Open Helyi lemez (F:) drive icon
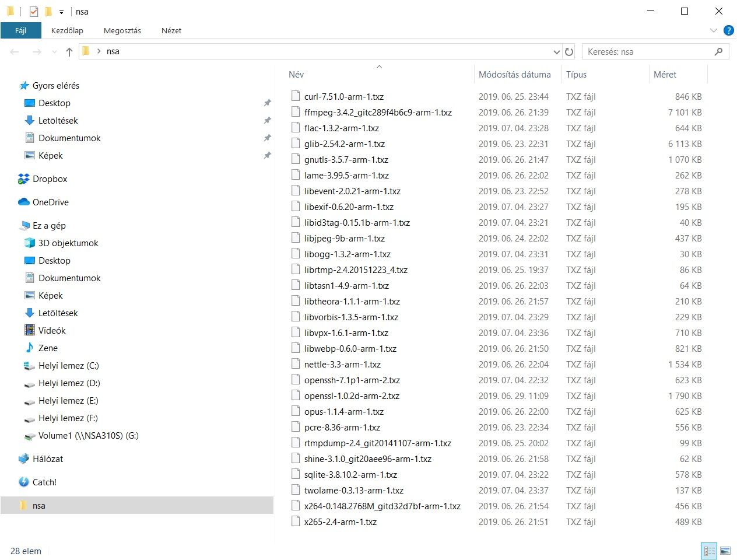This screenshot has height=560, width=737. [x=30, y=419]
